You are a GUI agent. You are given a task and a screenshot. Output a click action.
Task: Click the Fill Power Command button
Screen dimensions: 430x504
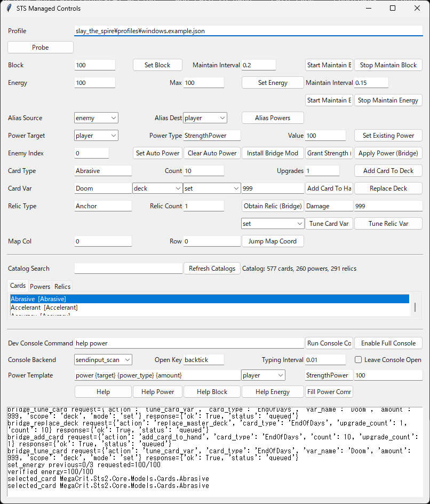[329, 392]
